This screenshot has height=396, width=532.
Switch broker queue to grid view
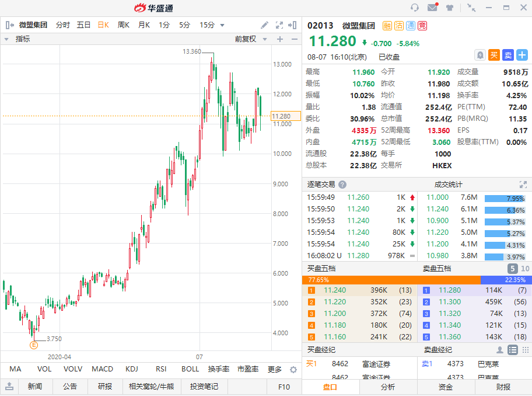[x=526, y=350]
